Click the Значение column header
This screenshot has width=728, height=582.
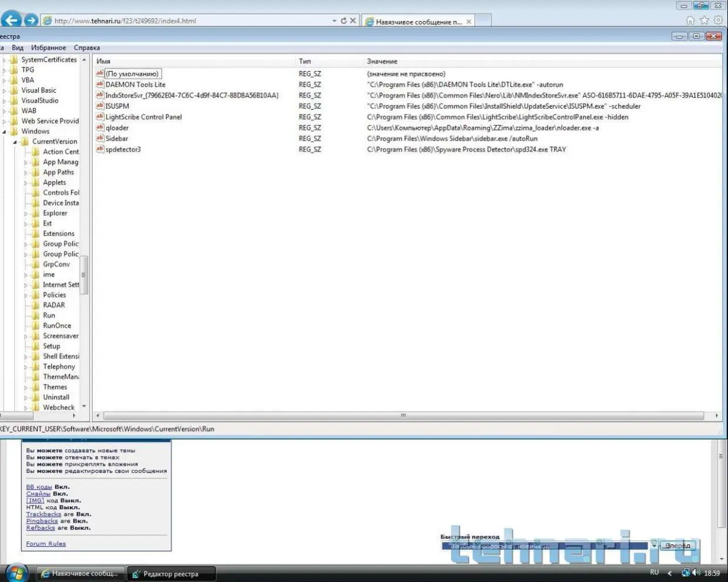[x=542, y=61]
